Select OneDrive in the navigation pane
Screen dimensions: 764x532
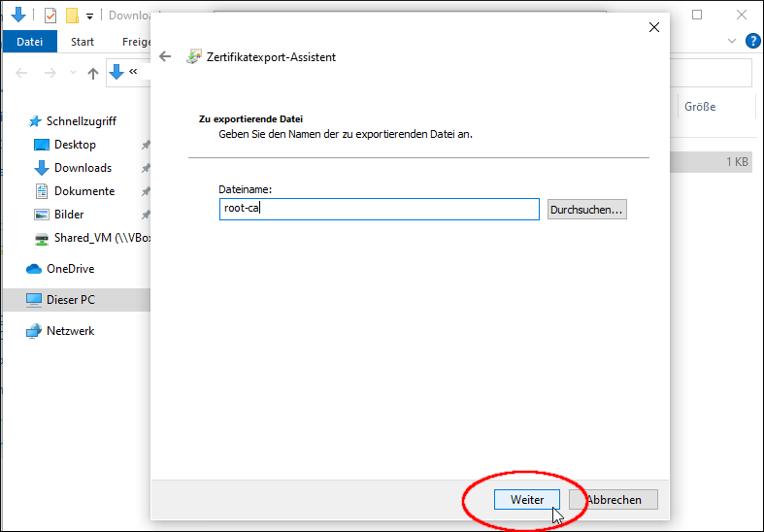[x=70, y=269]
